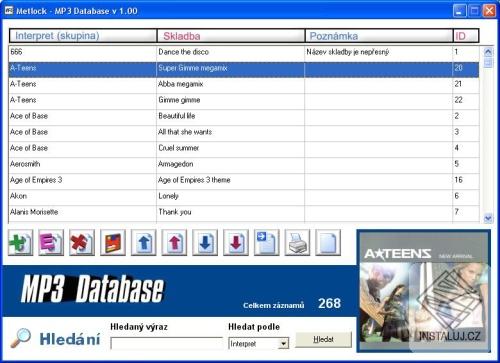Minimize the Metlock MP3 Database window
Image resolution: width=500 pixels, height=363 pixels.
click(x=460, y=11)
